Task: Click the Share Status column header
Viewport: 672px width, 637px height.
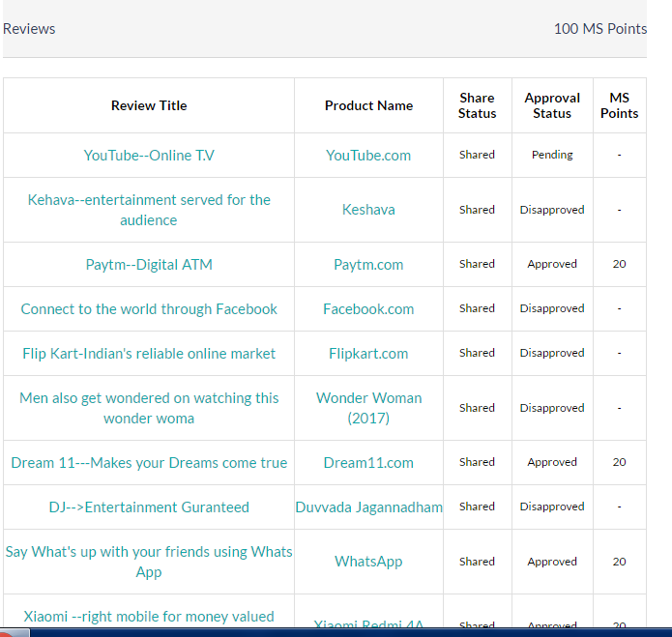Action: [477, 105]
